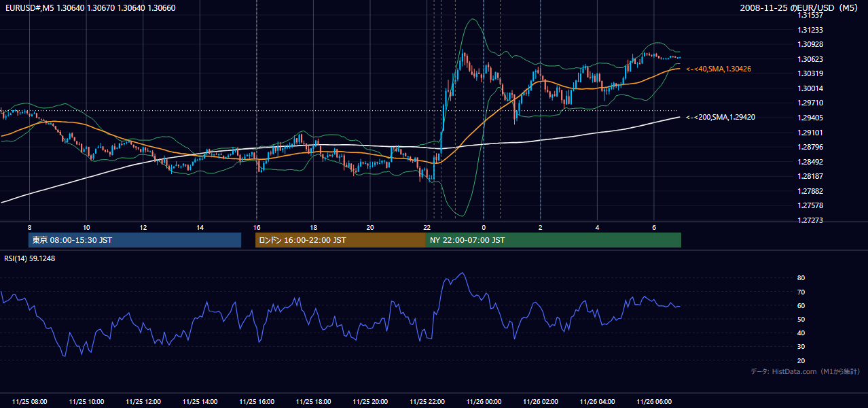Select the NY 22:00-07:00 JST session bar
The height and width of the screenshot is (408, 868).
tap(554, 240)
